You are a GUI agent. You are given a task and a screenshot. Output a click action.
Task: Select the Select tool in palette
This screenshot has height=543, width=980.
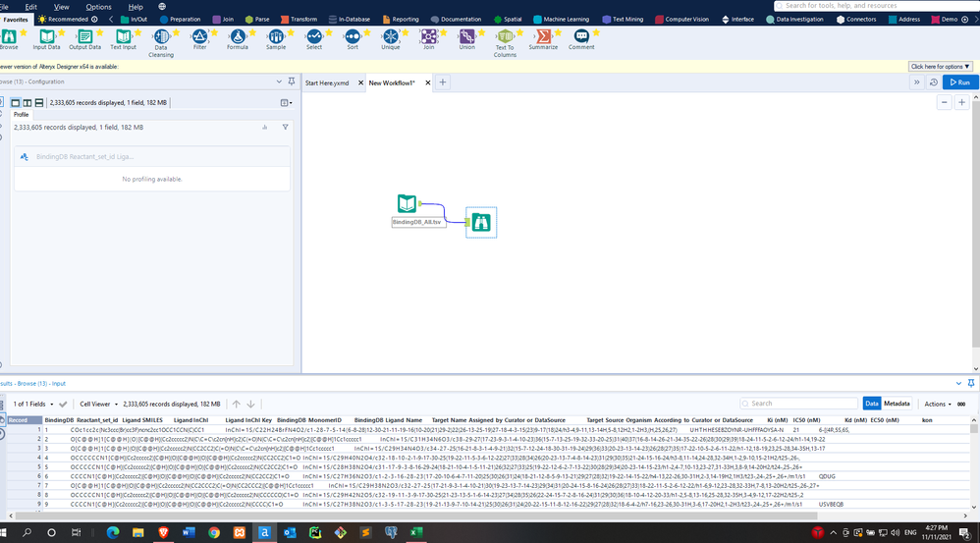point(314,37)
